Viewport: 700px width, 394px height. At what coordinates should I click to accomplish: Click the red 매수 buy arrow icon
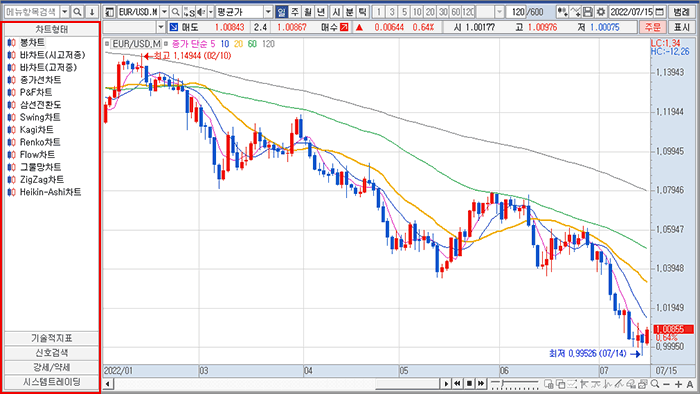click(x=344, y=27)
